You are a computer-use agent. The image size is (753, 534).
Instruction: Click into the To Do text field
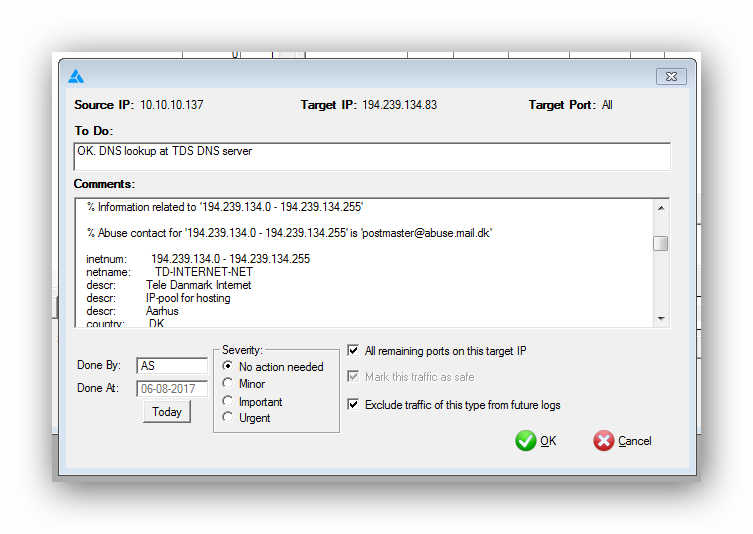[x=372, y=156]
